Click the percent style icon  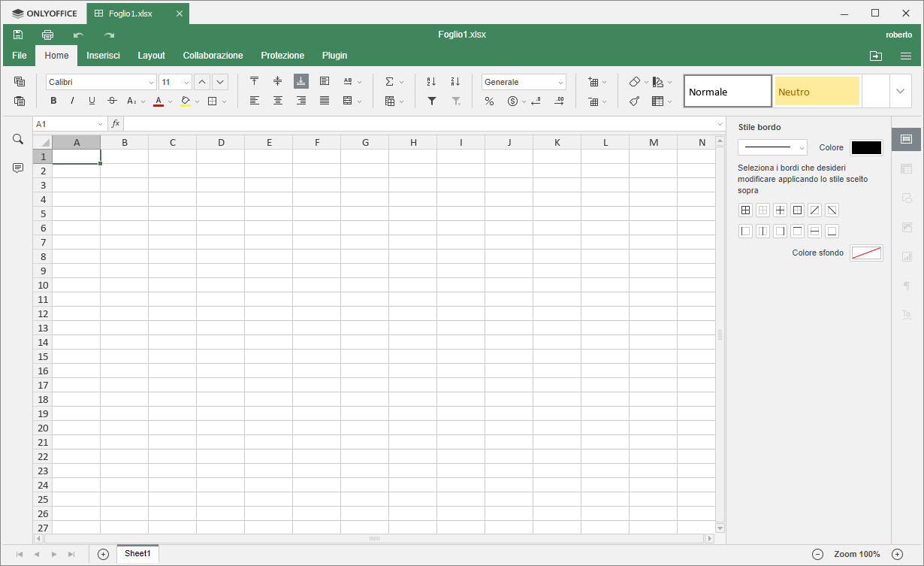click(489, 101)
